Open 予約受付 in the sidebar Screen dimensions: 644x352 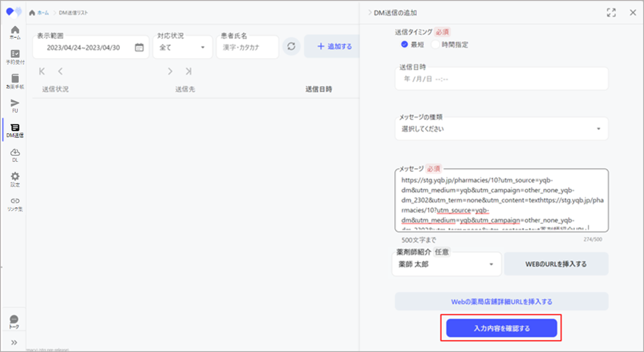click(15, 56)
